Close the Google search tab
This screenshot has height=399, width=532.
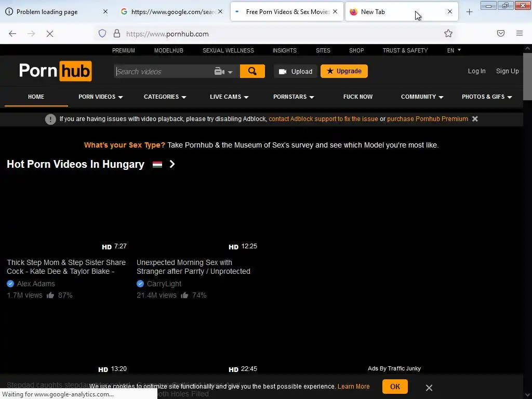220,11
